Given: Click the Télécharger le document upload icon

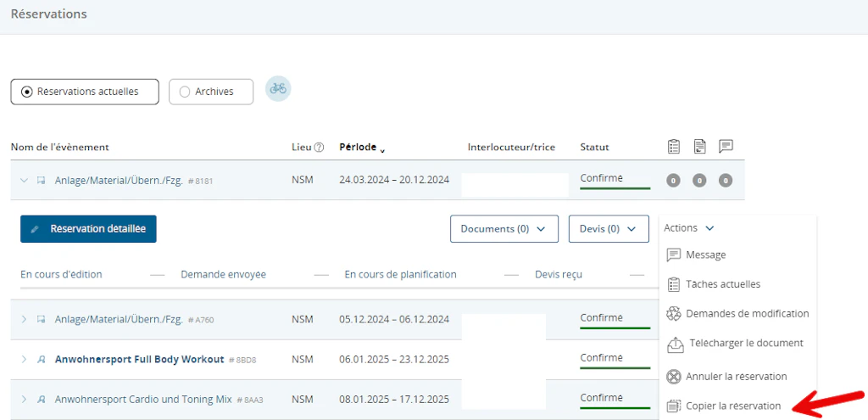Looking at the screenshot, I should pos(675,344).
